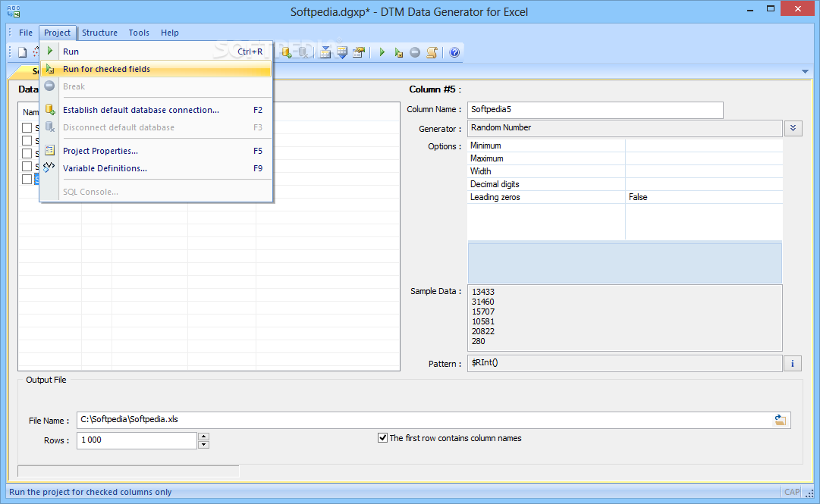Uncheck 'The first row contains column names'
Screen dimensions: 820x504
pyautogui.click(x=383, y=437)
